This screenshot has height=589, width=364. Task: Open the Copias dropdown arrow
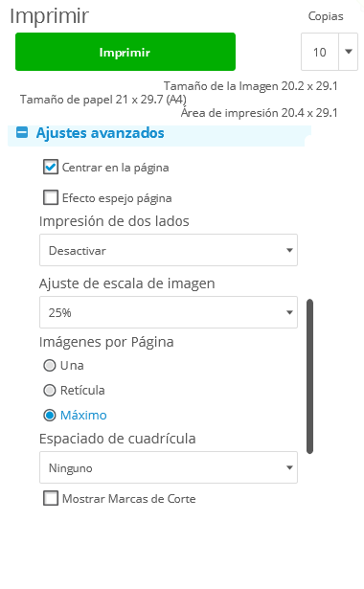coord(349,52)
